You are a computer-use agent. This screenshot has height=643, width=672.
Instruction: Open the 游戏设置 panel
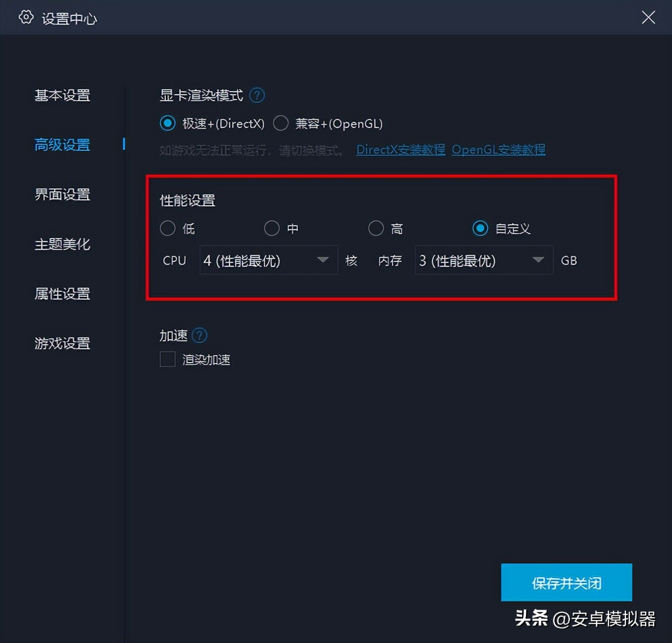[62, 343]
